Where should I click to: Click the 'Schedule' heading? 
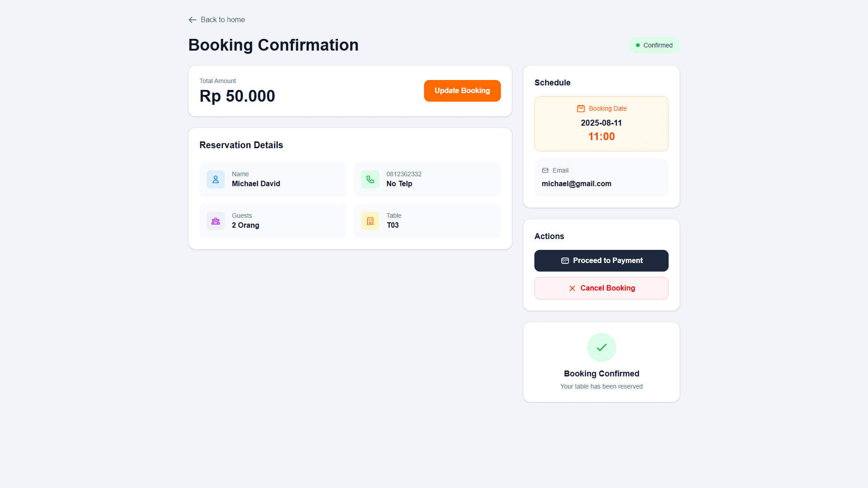(x=552, y=83)
